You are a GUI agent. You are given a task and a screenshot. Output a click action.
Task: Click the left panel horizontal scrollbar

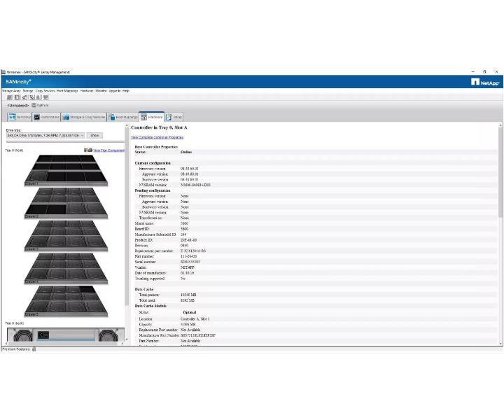point(64,344)
